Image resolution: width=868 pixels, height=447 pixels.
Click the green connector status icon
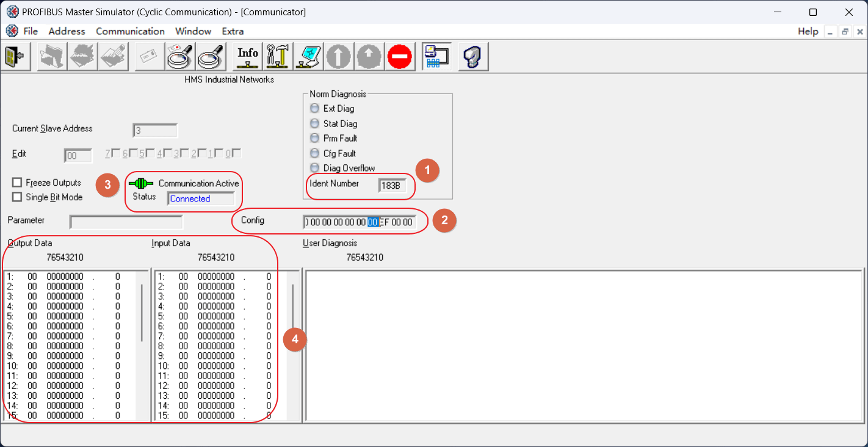141,183
